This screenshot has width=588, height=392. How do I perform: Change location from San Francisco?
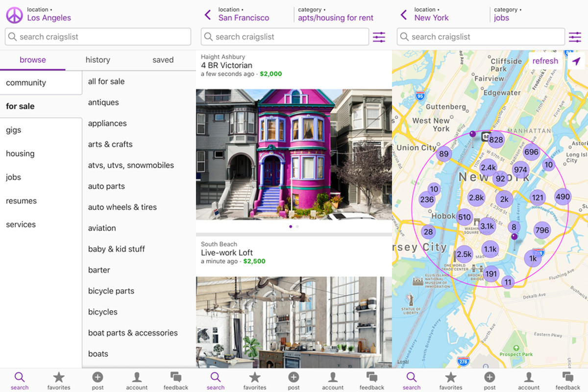point(244,14)
